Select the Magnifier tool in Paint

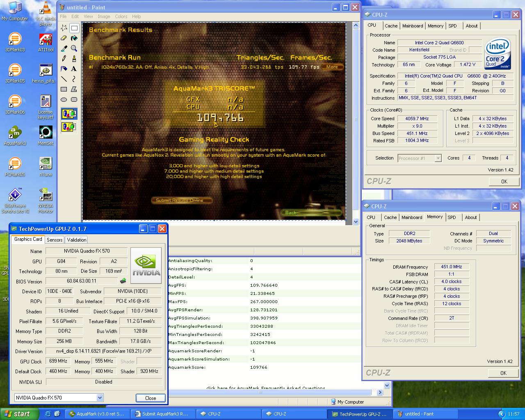74,48
